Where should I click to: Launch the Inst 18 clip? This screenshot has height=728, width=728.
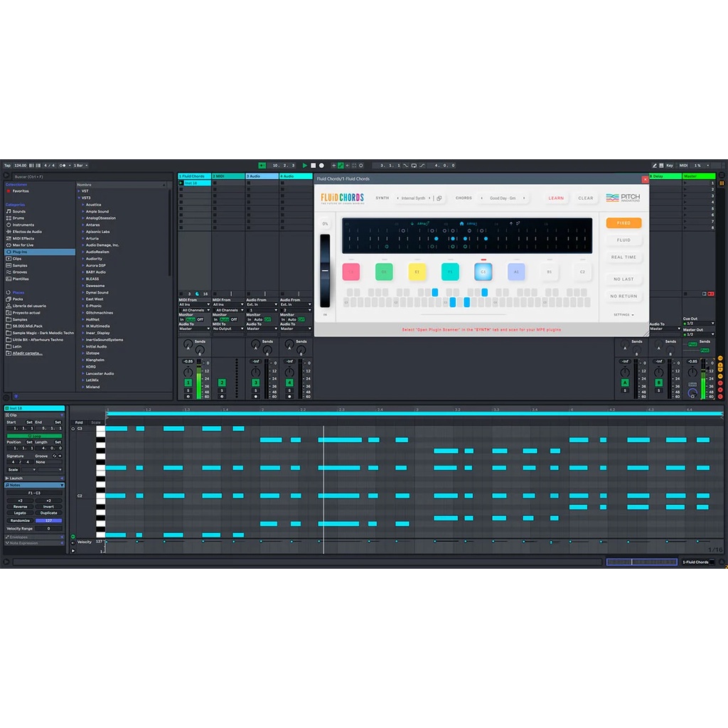(181, 183)
